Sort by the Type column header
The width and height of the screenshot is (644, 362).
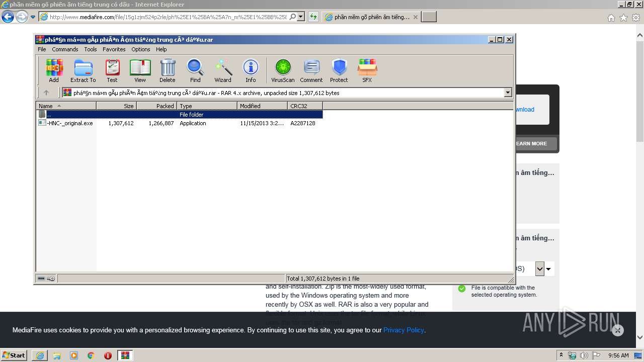[207, 106]
